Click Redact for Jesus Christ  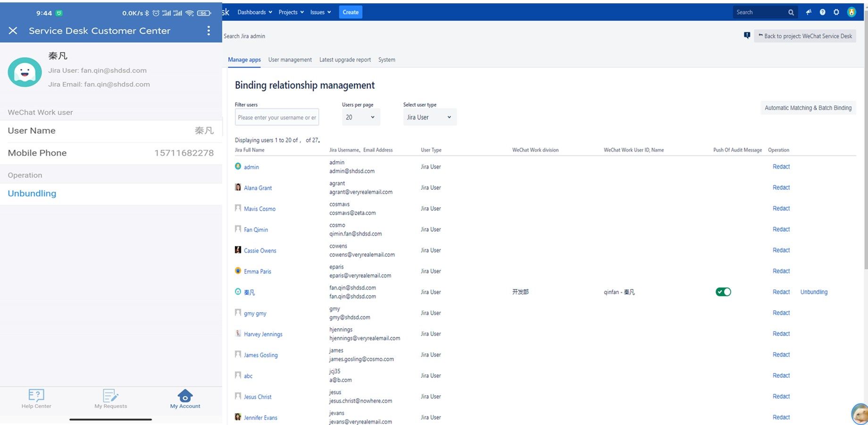781,396
